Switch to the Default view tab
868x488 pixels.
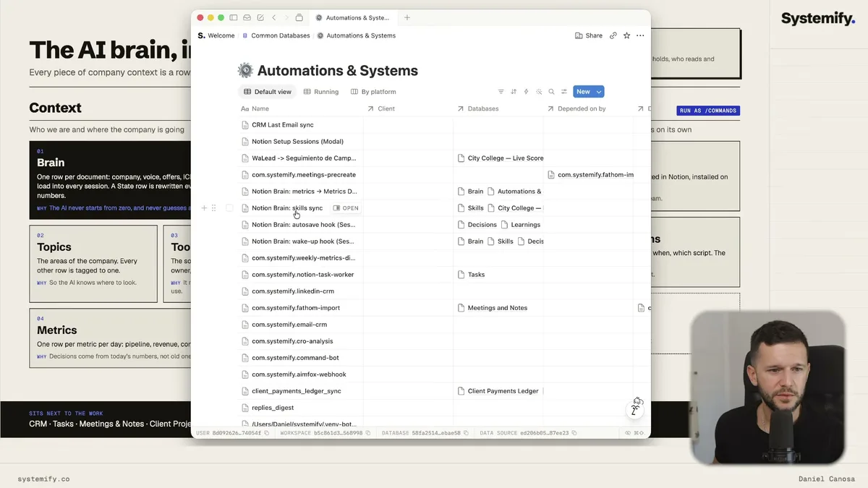268,92
